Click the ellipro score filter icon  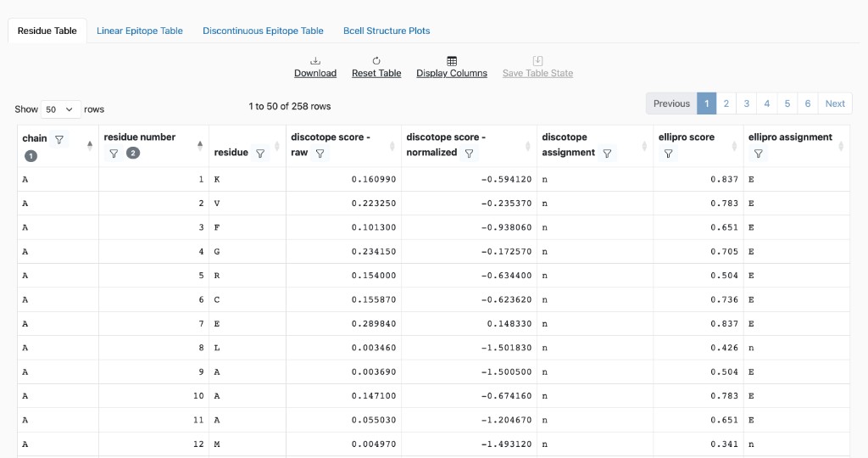point(668,154)
